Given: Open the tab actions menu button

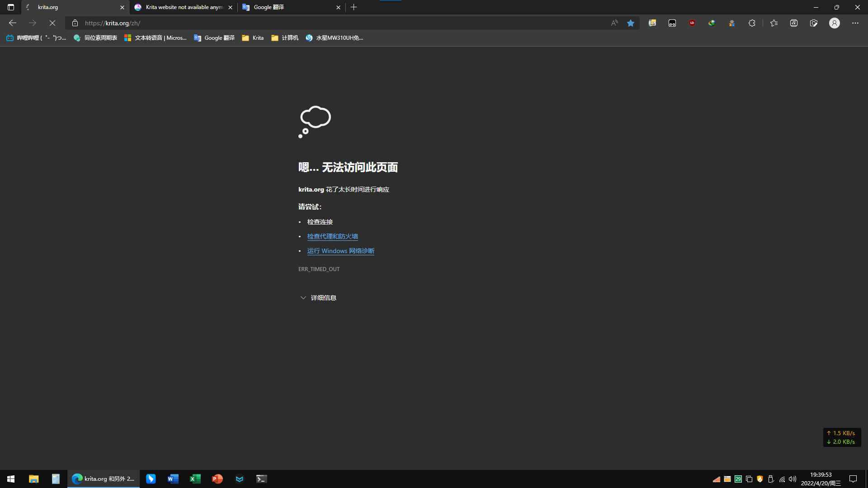Looking at the screenshot, I should (11, 7).
